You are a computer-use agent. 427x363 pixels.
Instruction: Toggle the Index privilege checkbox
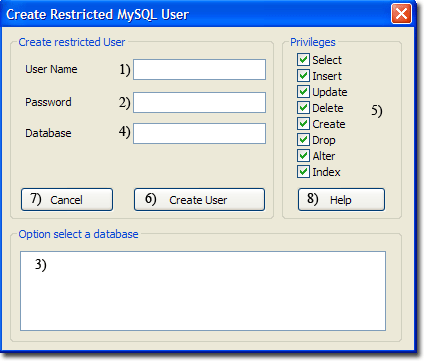coord(303,172)
